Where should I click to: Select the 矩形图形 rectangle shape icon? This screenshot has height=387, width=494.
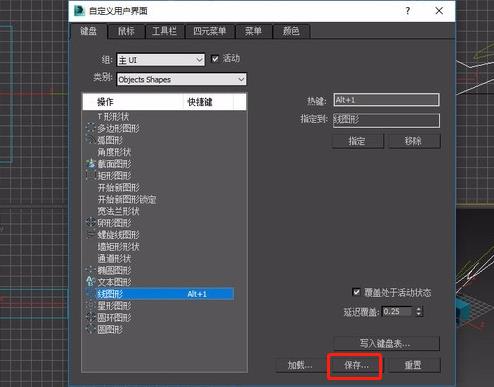pyautogui.click(x=90, y=176)
